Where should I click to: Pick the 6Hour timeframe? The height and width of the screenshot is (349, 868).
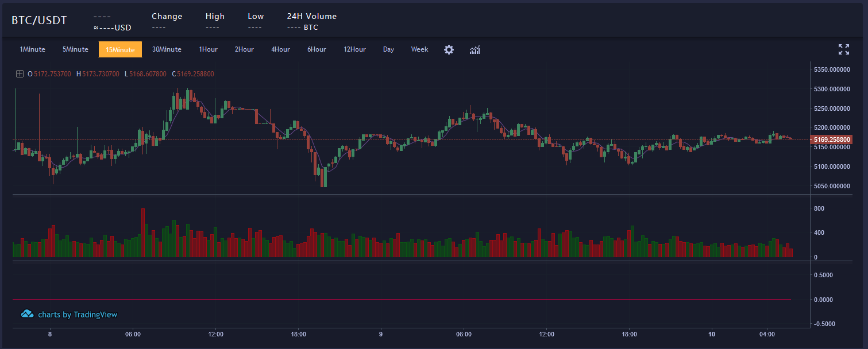(x=317, y=49)
